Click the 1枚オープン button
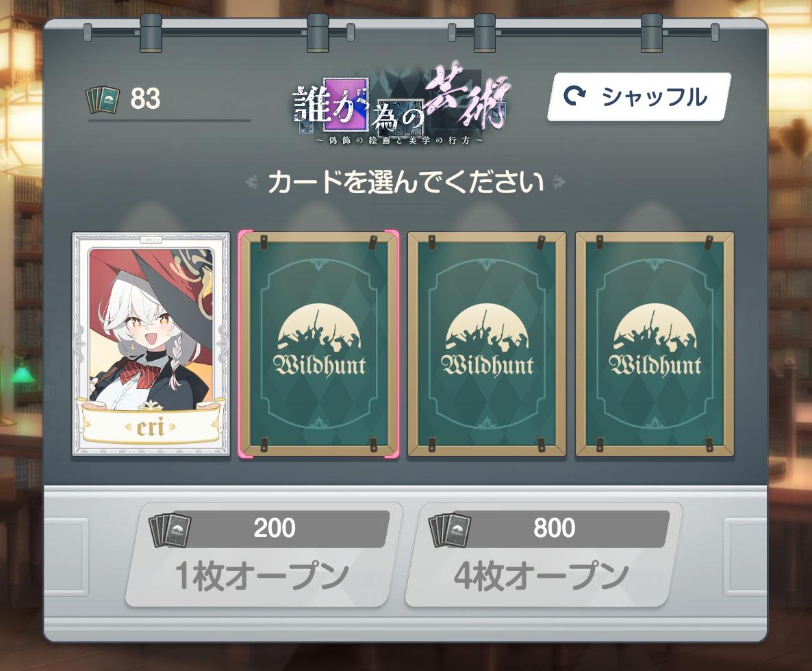 pos(264,554)
